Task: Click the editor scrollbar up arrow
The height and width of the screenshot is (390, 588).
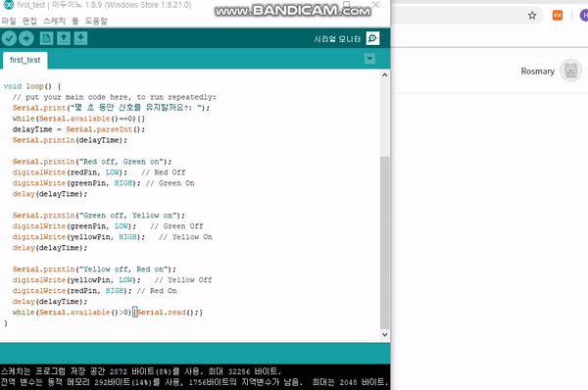Action: (x=384, y=74)
